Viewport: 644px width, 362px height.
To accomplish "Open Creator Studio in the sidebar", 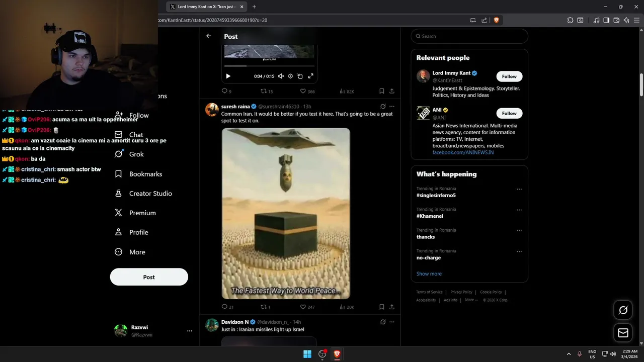I will 143,194.
